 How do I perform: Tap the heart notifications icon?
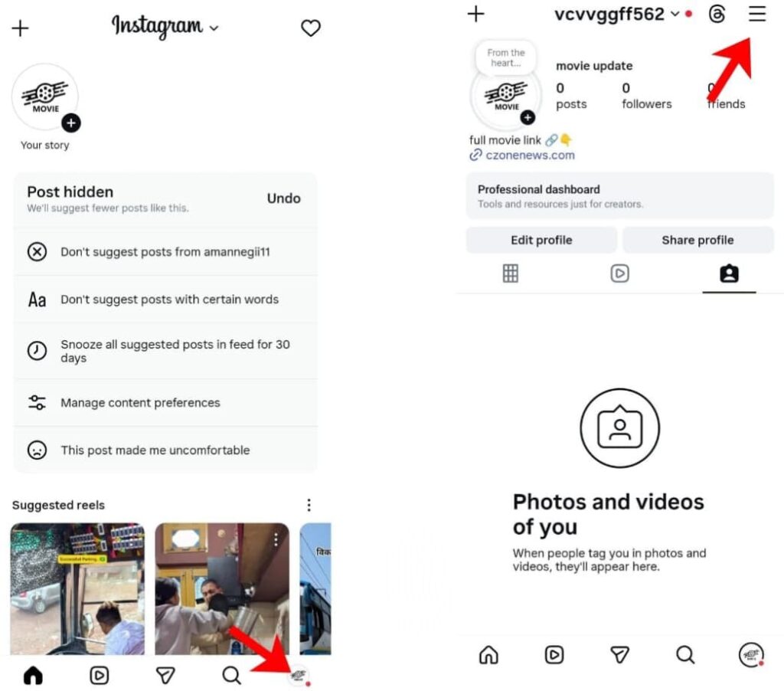pos(311,28)
